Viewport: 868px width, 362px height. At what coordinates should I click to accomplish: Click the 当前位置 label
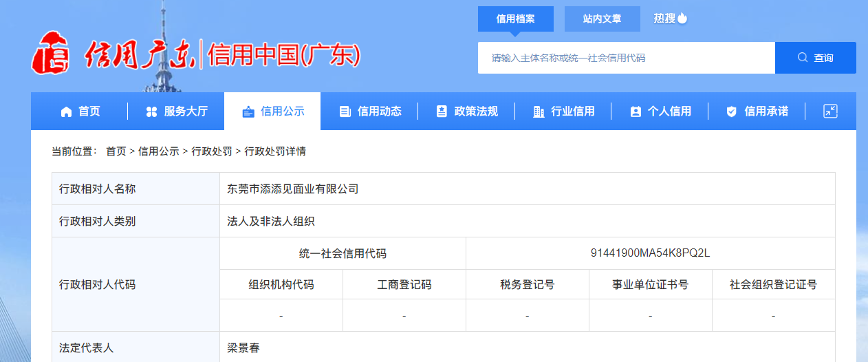pos(74,151)
